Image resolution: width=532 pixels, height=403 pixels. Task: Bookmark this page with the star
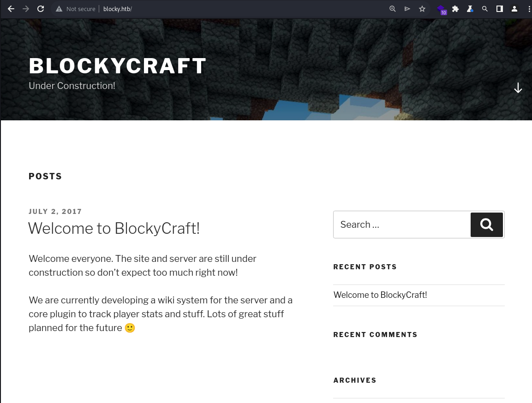point(422,9)
